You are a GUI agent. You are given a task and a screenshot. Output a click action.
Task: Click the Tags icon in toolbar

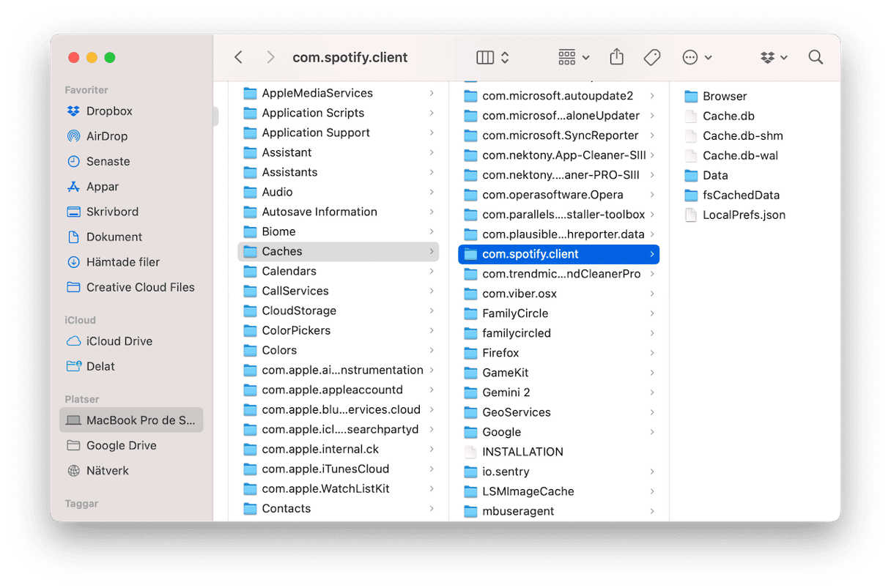tap(651, 57)
